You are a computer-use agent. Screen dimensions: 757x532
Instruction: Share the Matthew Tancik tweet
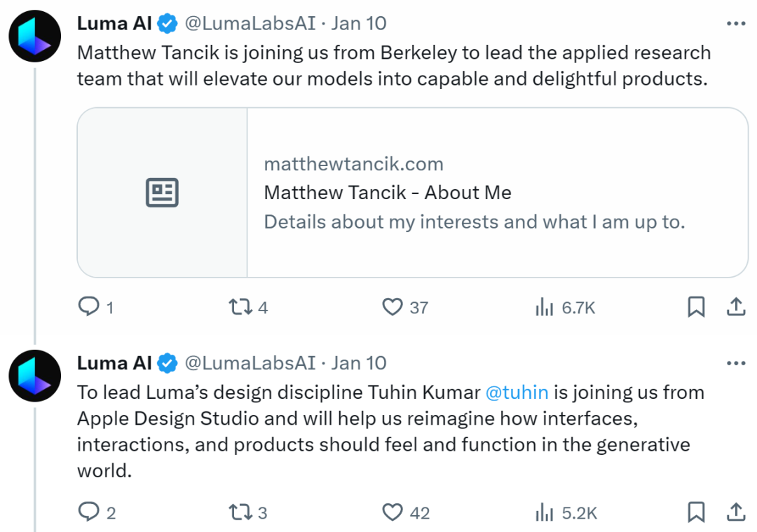[x=736, y=307]
